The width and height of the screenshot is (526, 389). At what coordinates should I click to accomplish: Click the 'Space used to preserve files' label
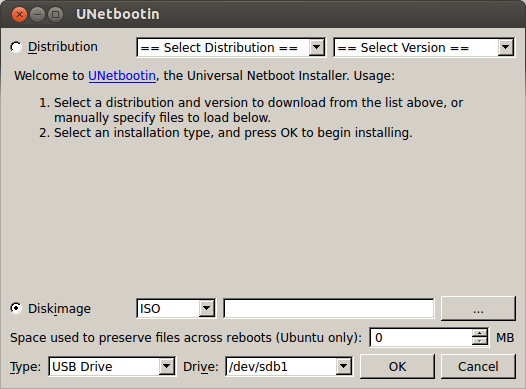coord(186,338)
